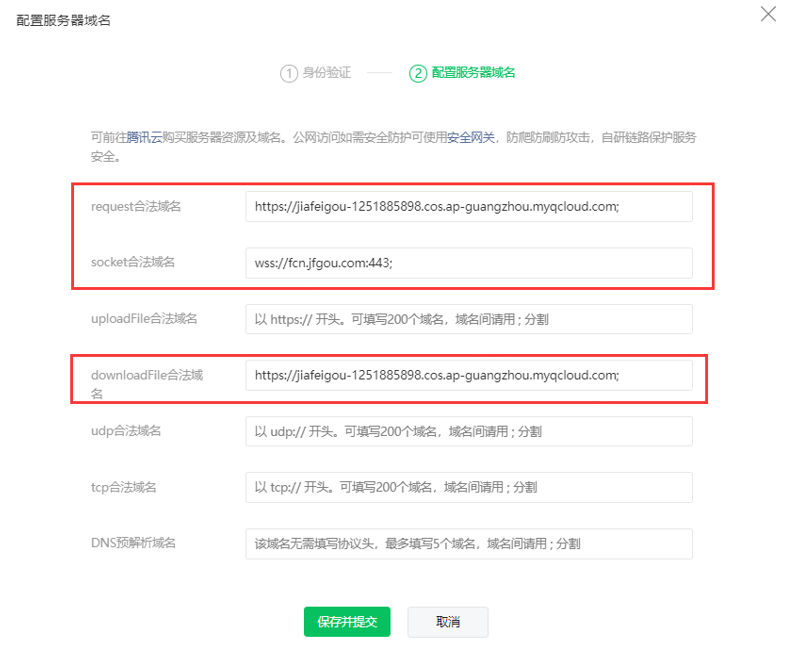The image size is (800, 648).
Task: Click the tcp合法域名 input field
Action: click(469, 487)
